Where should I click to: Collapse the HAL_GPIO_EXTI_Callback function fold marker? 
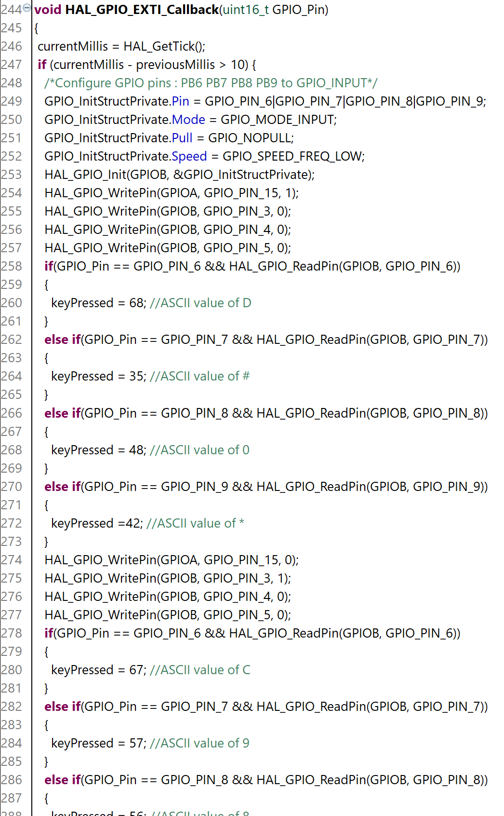click(27, 8)
